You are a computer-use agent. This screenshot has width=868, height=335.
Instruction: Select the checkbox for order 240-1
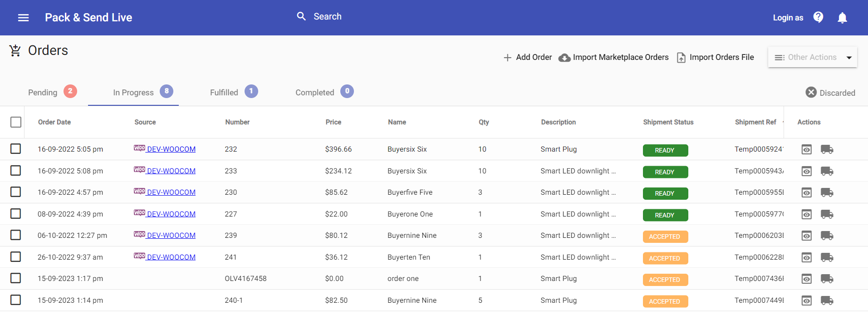click(16, 300)
